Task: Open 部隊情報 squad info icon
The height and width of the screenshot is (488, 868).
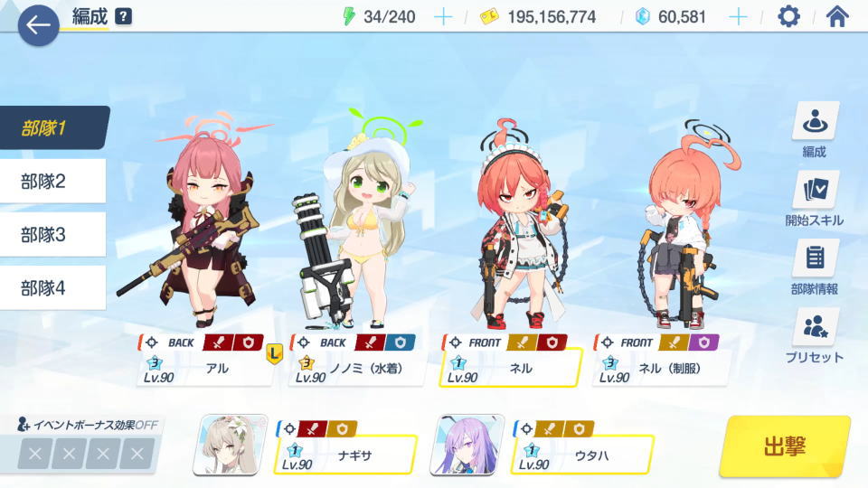Action: pos(815,258)
